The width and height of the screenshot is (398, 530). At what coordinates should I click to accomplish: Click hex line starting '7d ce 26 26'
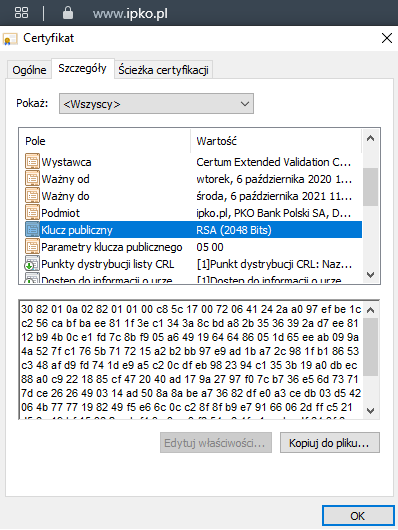[191, 393]
